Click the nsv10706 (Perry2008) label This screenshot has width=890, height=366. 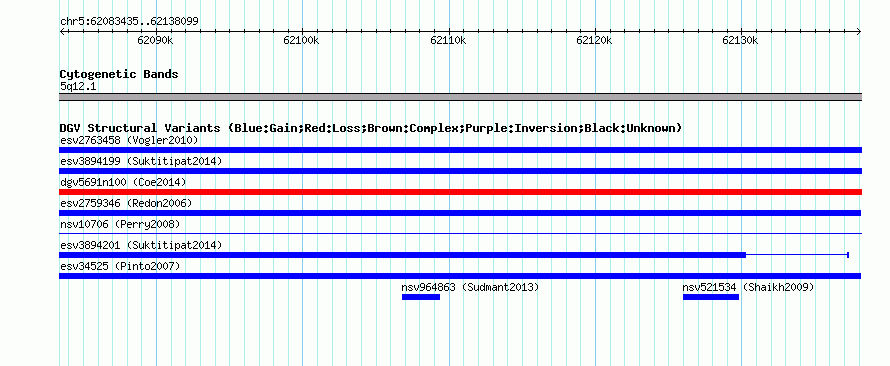coord(120,224)
